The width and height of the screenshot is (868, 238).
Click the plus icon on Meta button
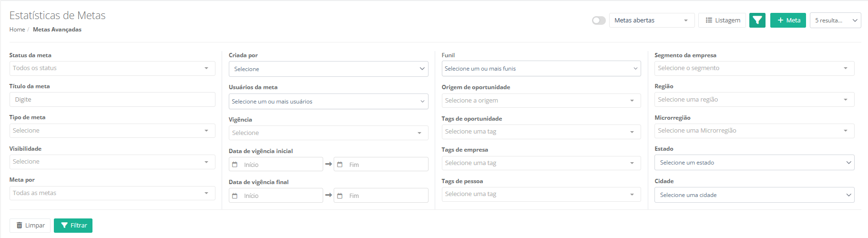[780, 21]
